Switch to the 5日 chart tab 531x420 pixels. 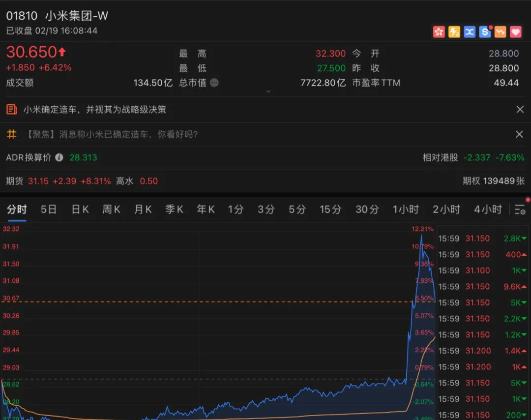tap(48, 210)
